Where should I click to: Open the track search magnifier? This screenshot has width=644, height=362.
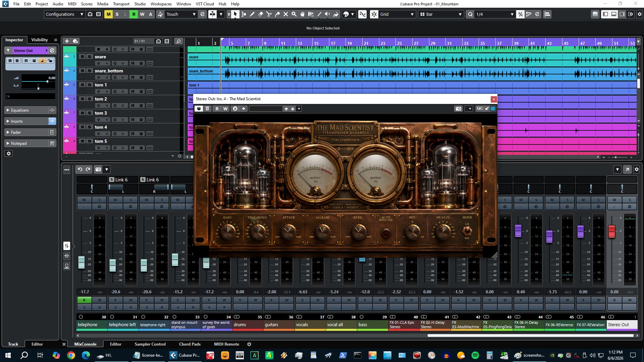pos(178,41)
